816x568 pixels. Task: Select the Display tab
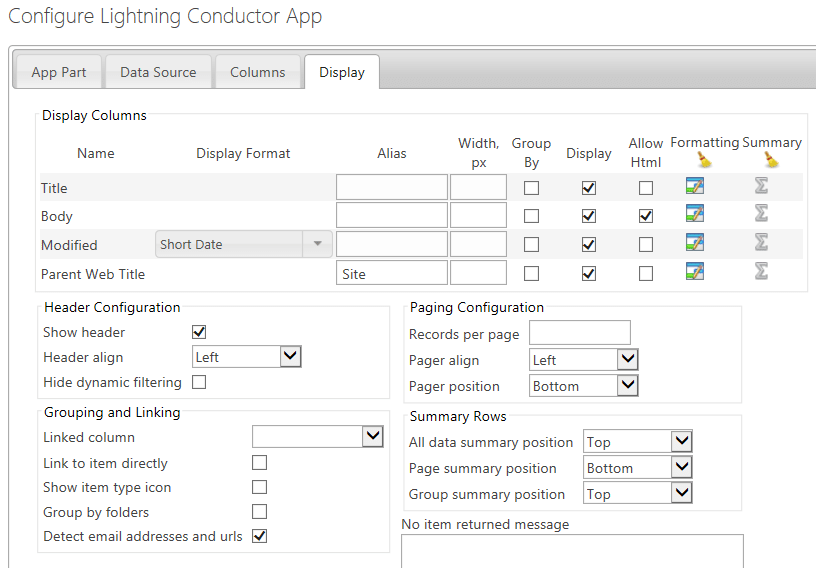pyautogui.click(x=342, y=72)
